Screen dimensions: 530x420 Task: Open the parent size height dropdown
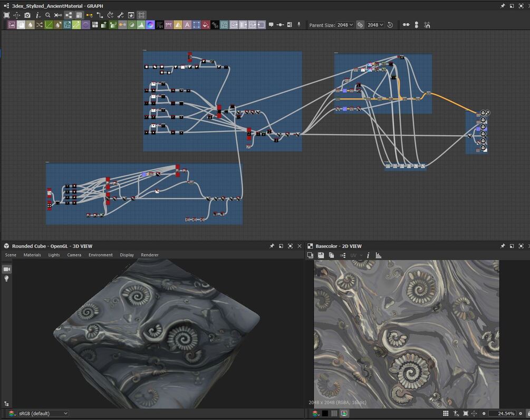[375, 25]
